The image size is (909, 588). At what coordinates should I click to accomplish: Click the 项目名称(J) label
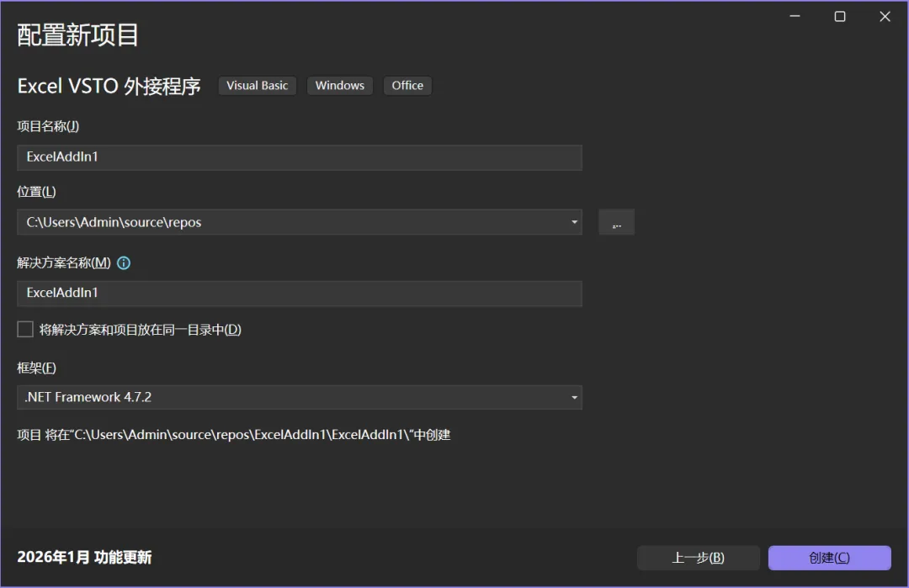coord(48,126)
